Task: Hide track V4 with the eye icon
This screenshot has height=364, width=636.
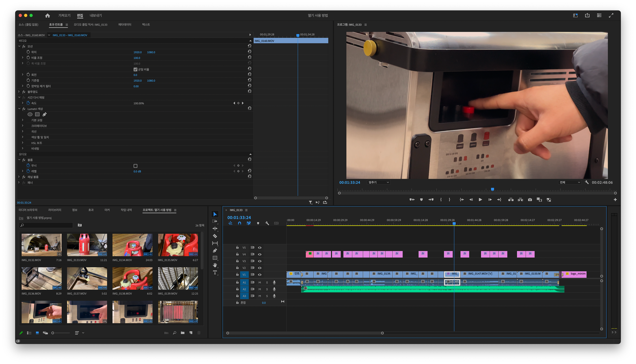Action: (260, 254)
